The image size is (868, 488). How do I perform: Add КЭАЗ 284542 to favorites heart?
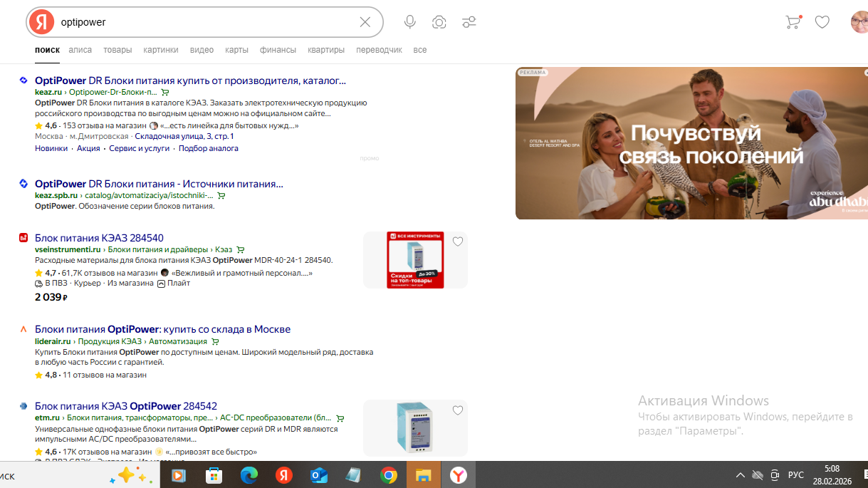click(x=458, y=410)
